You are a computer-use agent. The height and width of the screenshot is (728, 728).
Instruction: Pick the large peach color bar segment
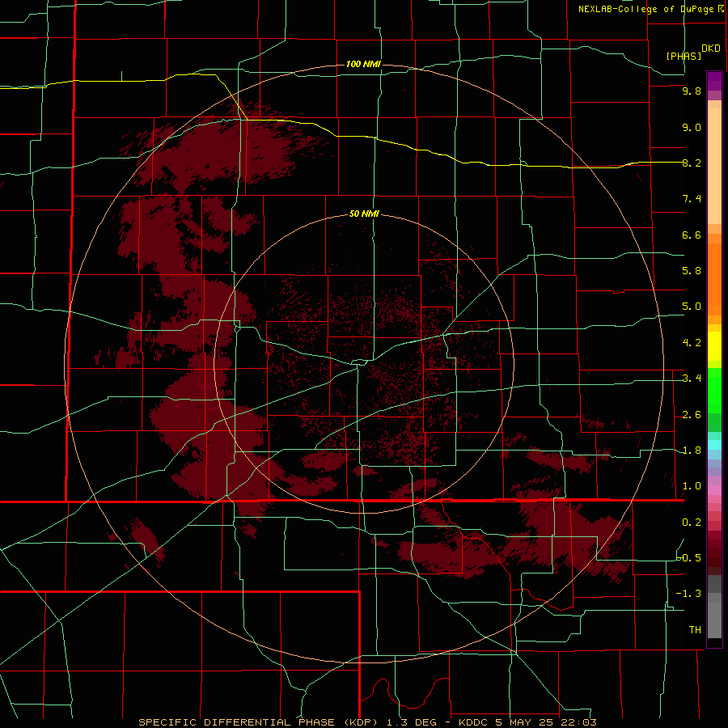pyautogui.click(x=714, y=167)
